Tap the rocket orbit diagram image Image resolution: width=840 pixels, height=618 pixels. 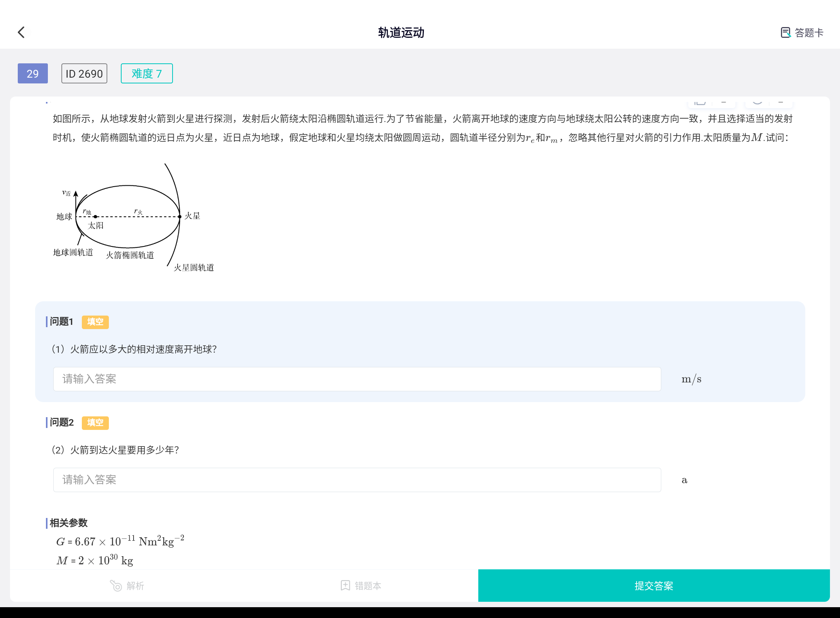(x=131, y=217)
